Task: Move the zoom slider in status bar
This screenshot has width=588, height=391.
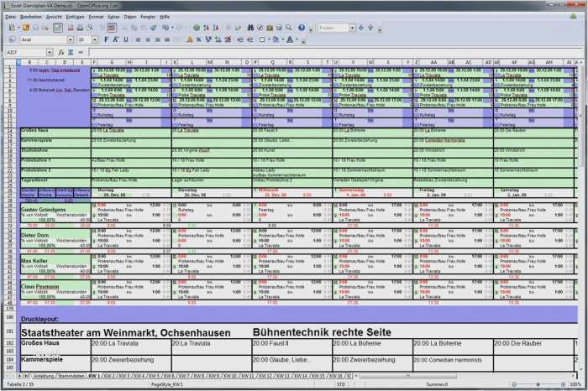Action: point(538,384)
